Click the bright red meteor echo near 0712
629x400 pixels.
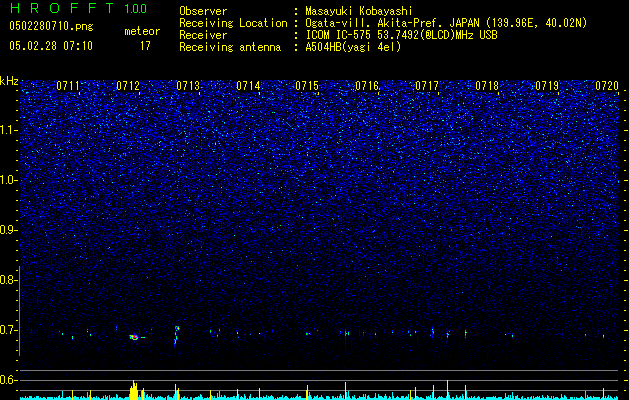[134, 337]
